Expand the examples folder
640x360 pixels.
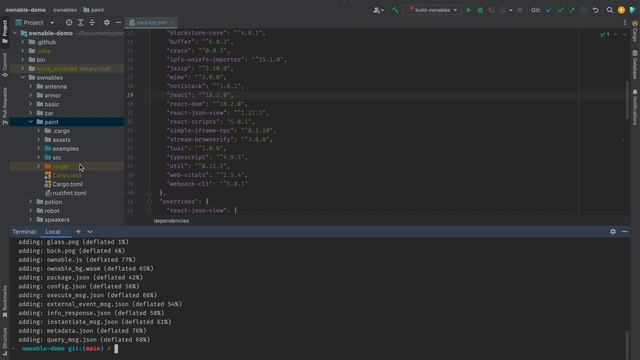[39, 149]
